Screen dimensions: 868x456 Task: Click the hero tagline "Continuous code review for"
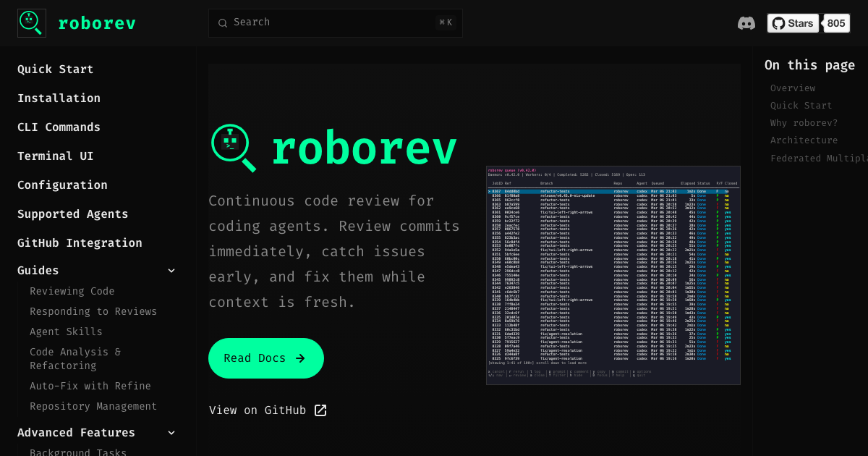[321, 200]
